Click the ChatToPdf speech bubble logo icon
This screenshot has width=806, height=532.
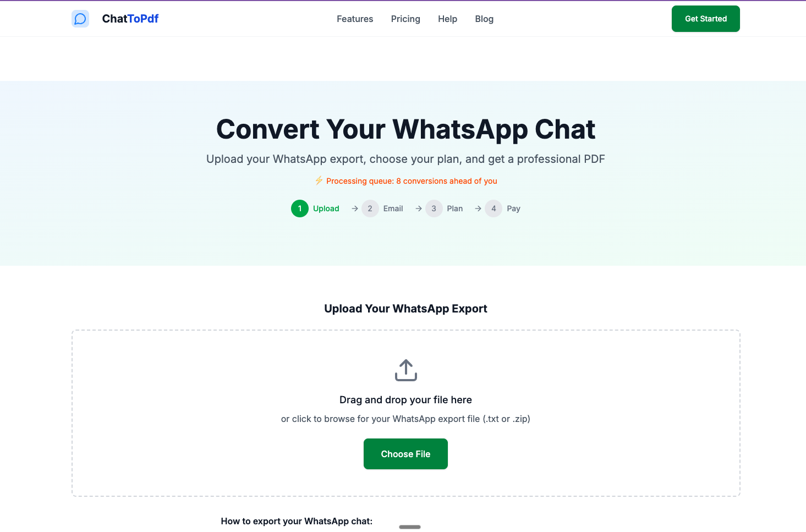pos(80,19)
